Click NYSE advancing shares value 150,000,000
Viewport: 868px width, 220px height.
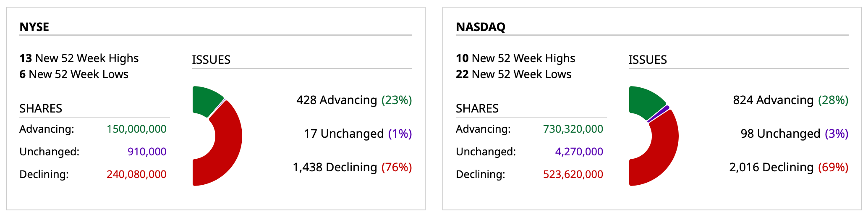click(x=136, y=129)
